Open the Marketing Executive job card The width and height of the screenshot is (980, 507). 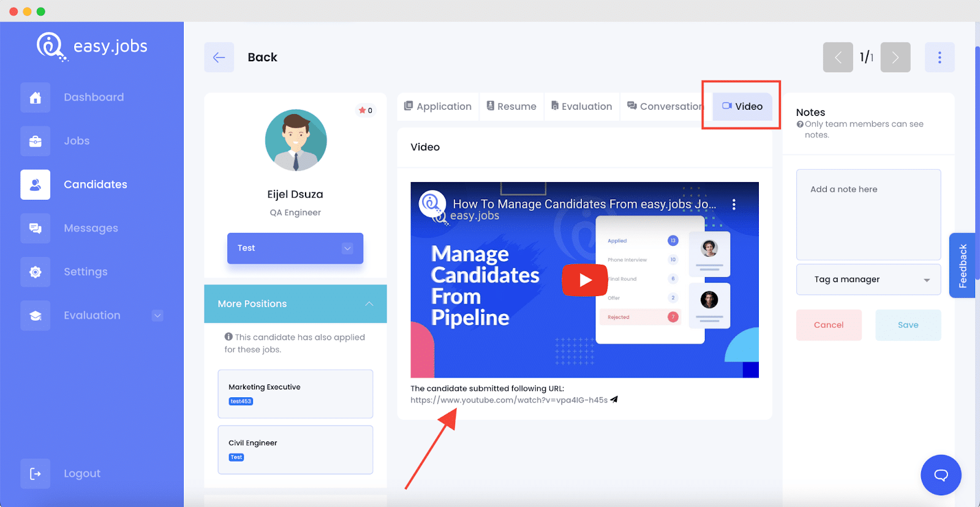coord(295,394)
